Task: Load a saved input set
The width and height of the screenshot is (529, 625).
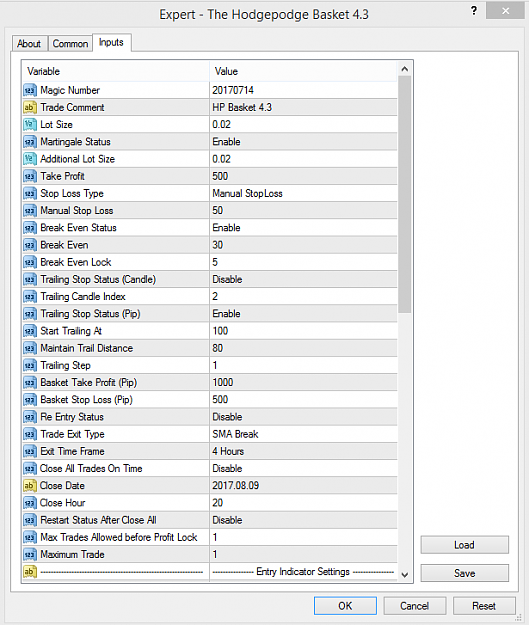Action: point(464,545)
